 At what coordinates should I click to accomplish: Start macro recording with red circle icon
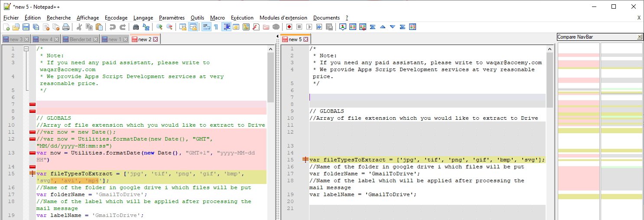288,27
